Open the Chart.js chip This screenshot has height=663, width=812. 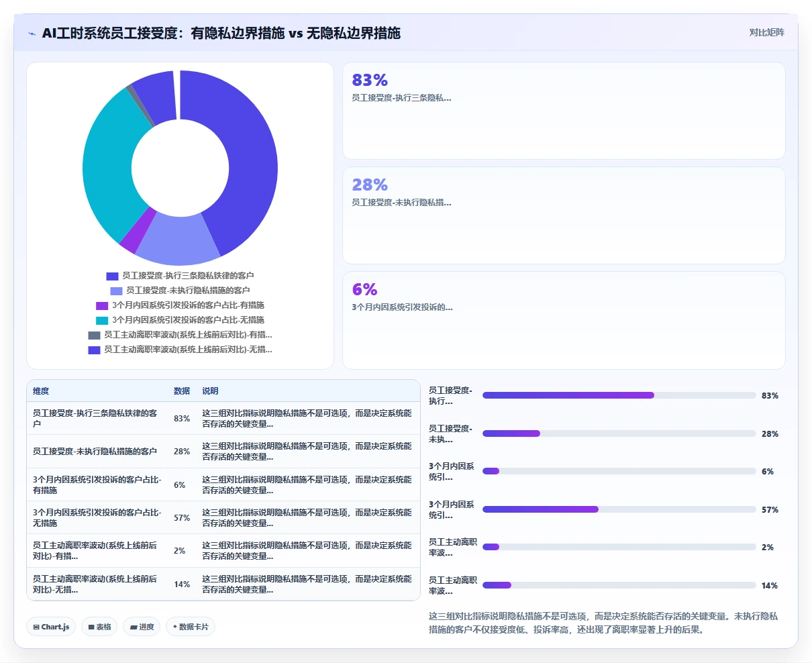click(52, 627)
